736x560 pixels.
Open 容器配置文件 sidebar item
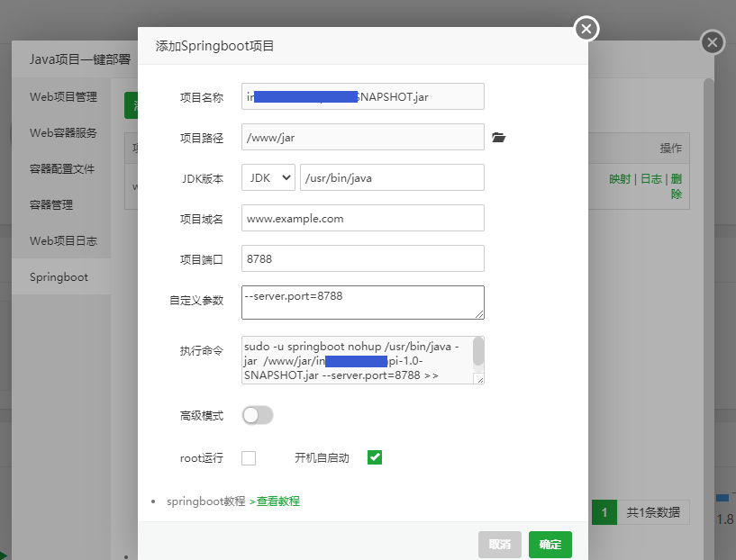tap(61, 169)
